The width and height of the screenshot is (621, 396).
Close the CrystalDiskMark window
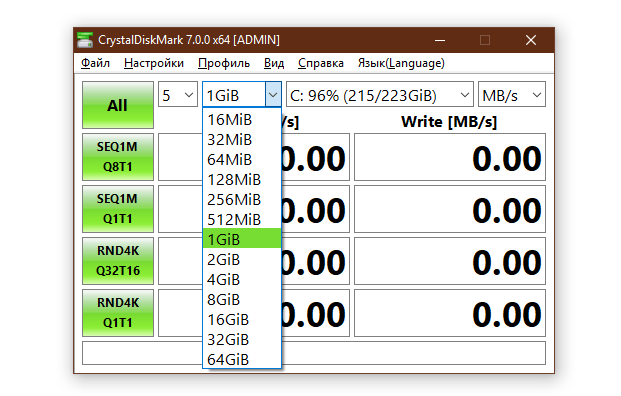tap(531, 40)
